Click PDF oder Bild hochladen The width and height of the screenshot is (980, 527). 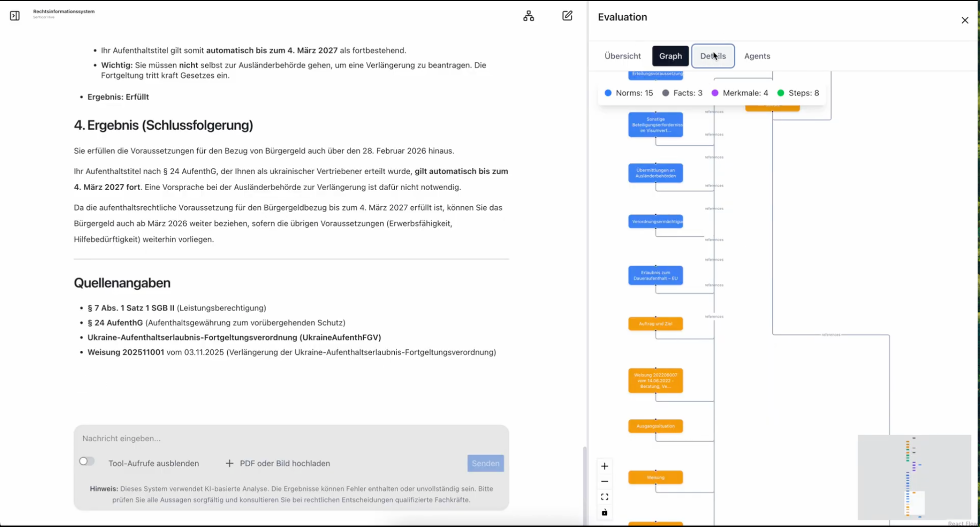pyautogui.click(x=285, y=463)
